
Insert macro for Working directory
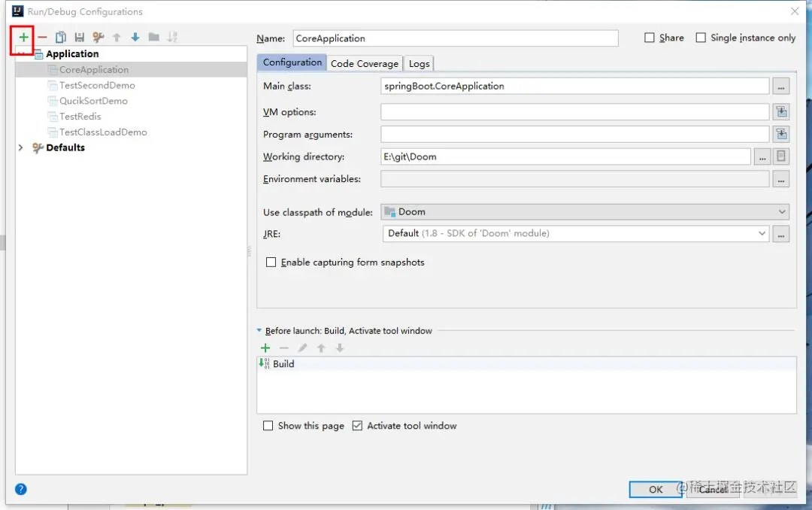(781, 156)
